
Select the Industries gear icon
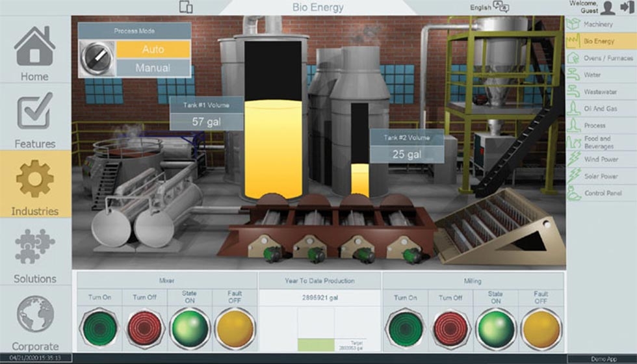pos(34,179)
